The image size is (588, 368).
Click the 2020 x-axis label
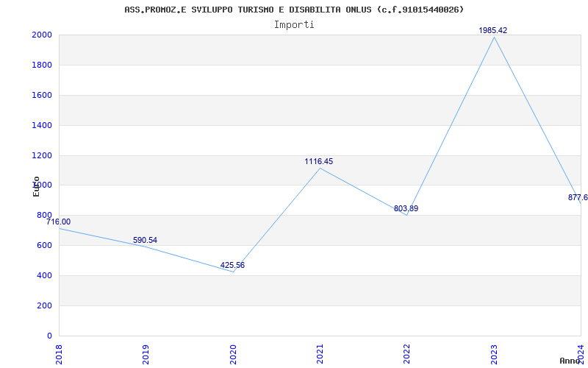click(x=233, y=354)
